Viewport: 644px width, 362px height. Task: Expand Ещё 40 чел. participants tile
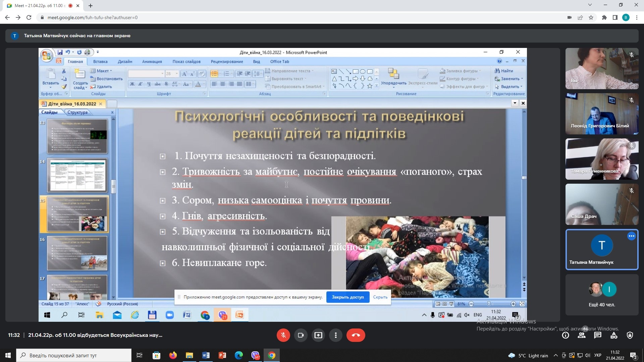tap(602, 295)
